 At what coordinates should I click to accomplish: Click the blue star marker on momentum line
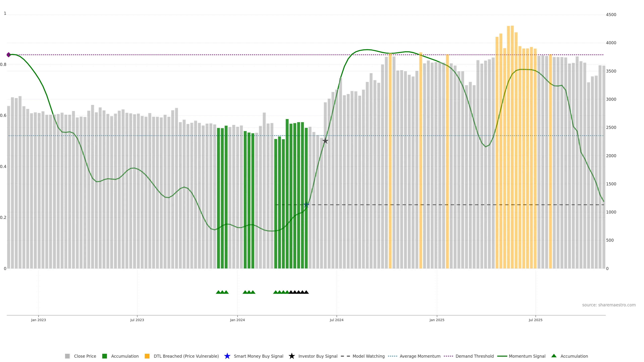coord(306,205)
